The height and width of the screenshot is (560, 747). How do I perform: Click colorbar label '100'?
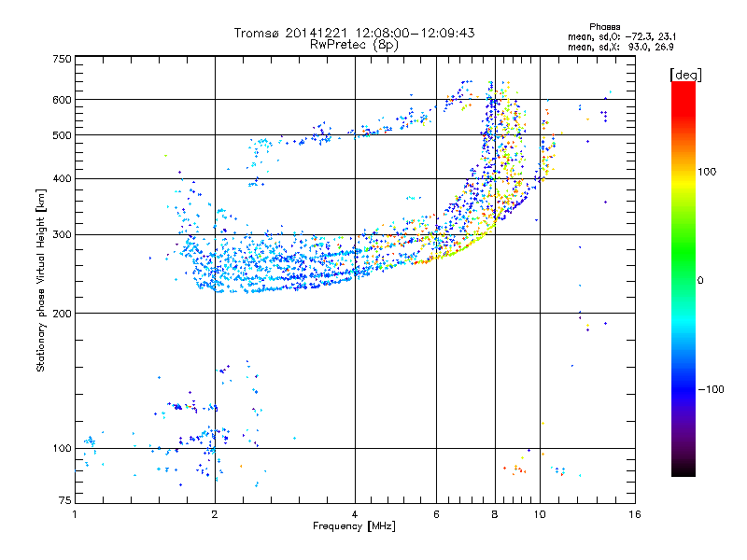[707, 172]
